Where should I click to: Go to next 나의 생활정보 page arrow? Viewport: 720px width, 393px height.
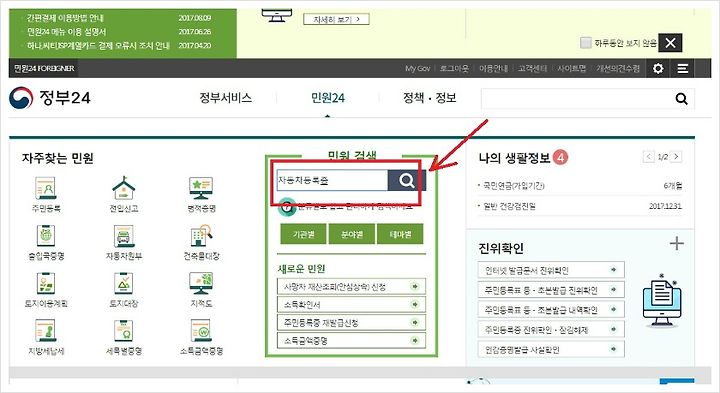coord(676,157)
